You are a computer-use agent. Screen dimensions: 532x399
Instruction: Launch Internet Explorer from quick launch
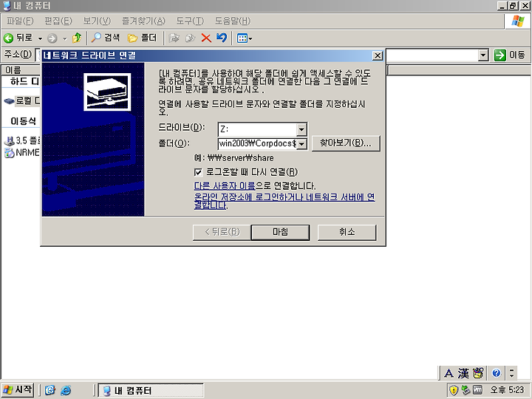(66, 391)
